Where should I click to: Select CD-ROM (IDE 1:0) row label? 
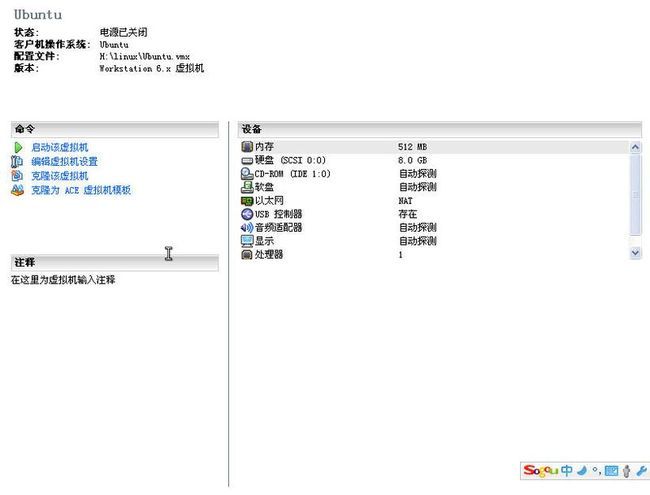[293, 174]
